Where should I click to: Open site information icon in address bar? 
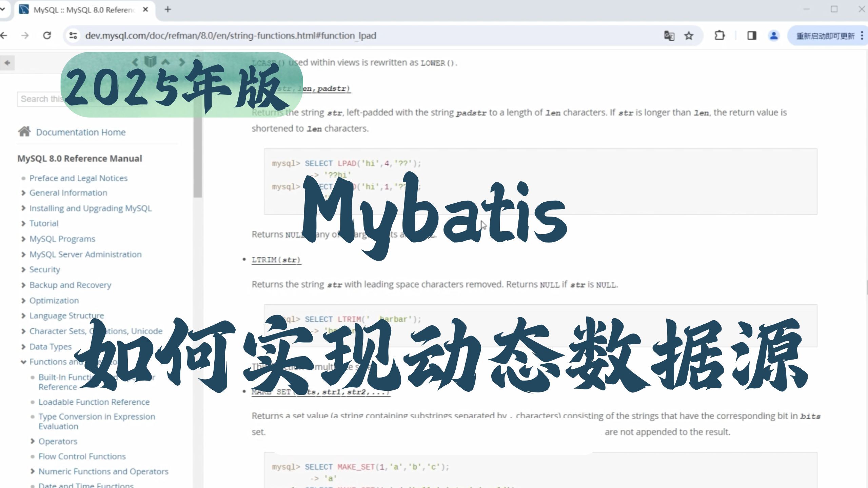(73, 36)
